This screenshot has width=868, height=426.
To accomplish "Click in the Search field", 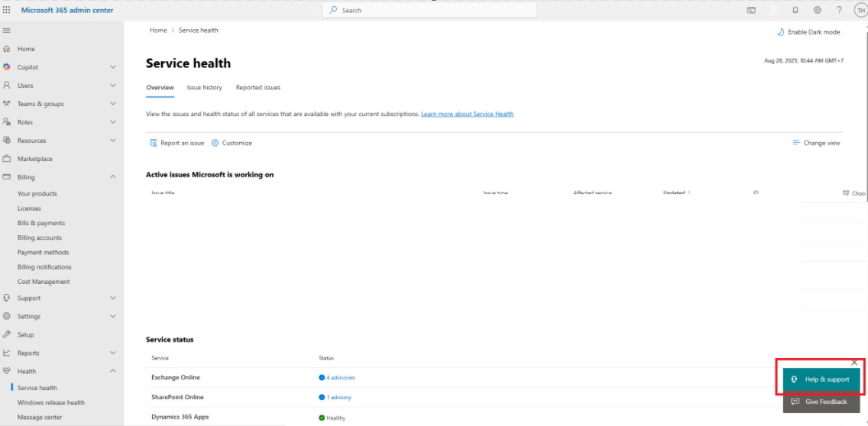I will point(429,10).
